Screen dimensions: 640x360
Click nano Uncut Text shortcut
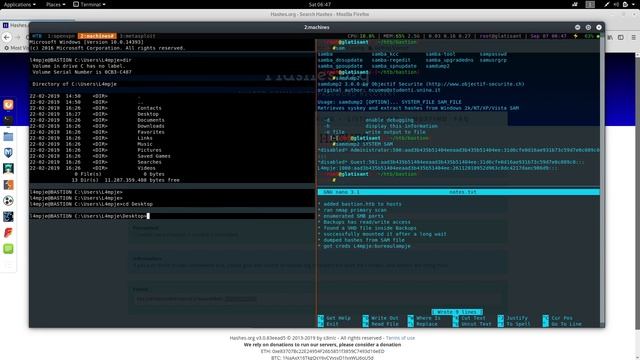pyautogui.click(x=472, y=324)
